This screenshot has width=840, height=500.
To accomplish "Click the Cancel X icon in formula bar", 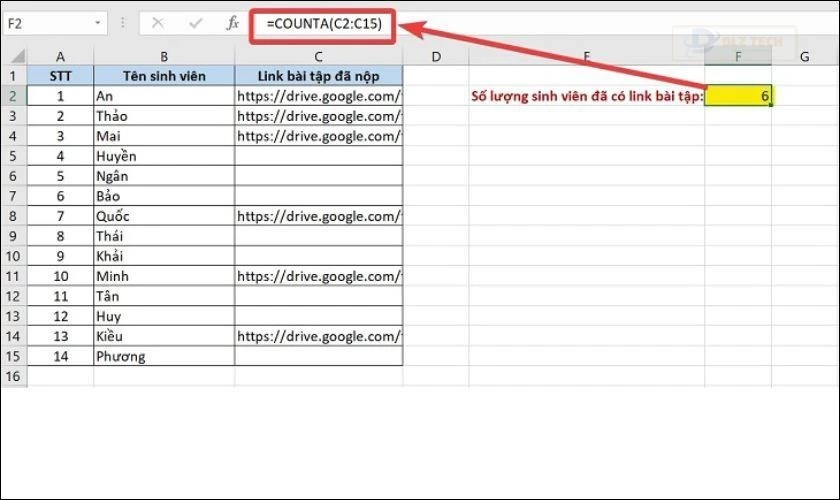I will (158, 23).
